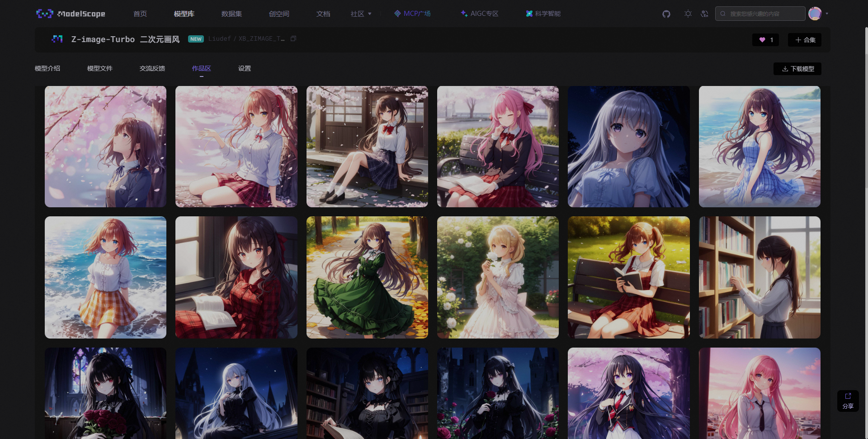Switch to the 作品区 tab

tap(202, 68)
